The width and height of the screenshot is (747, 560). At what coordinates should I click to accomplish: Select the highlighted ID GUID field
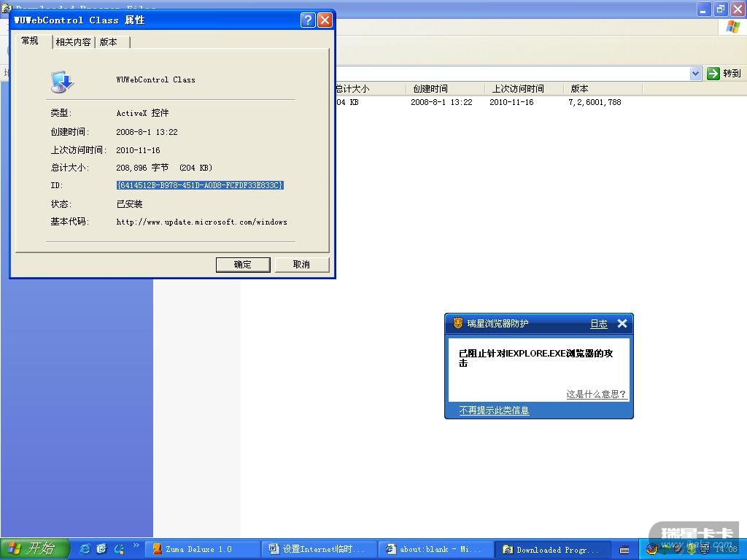200,185
